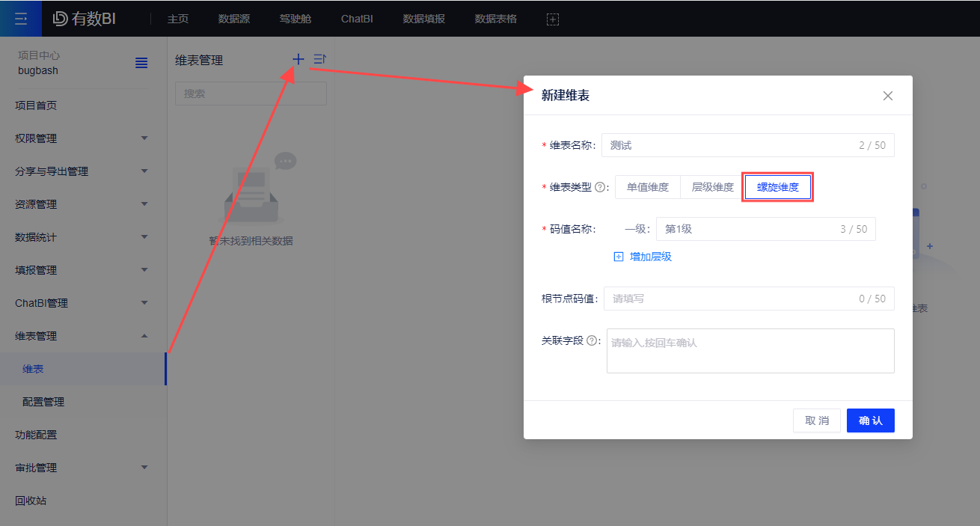Open project center list icon next to bugbash
The image size is (980, 526).
(141, 64)
